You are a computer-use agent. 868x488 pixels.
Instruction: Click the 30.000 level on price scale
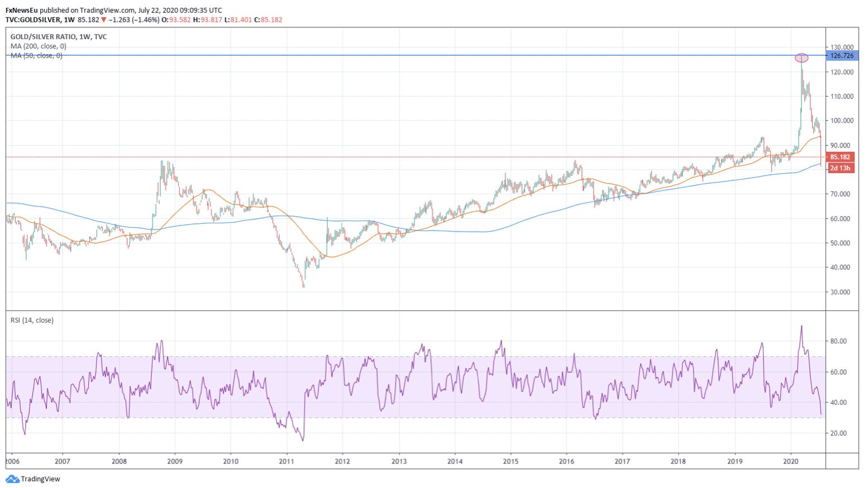tap(841, 292)
